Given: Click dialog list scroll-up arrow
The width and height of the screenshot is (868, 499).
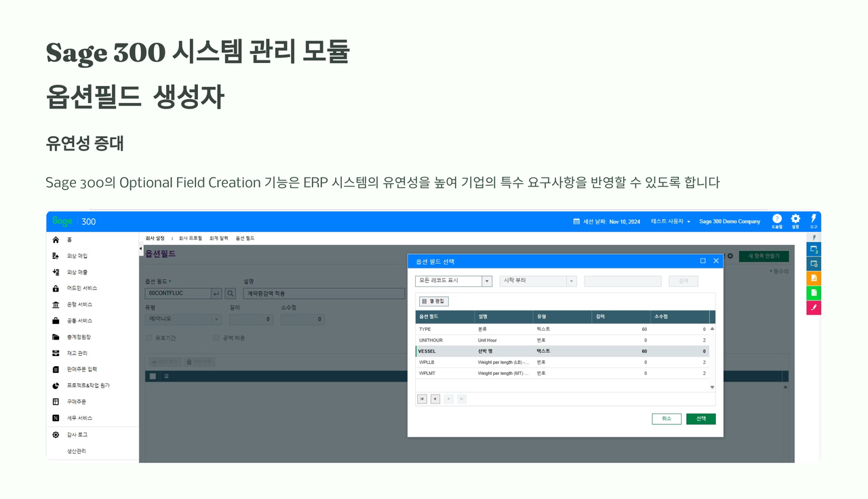Looking at the screenshot, I should [x=712, y=329].
